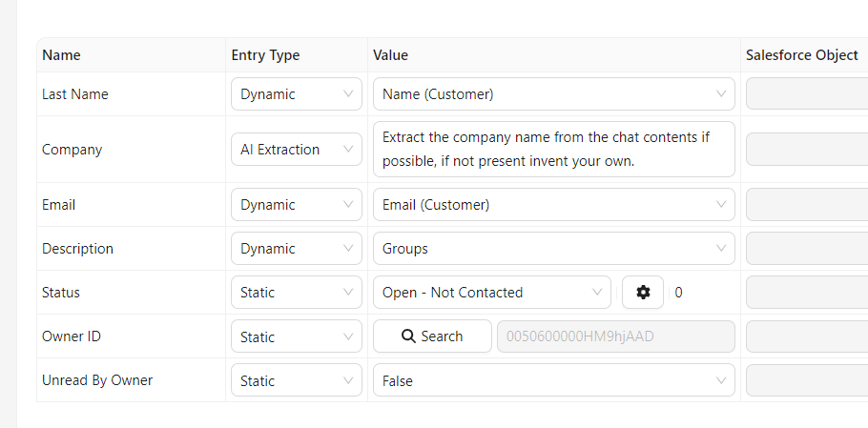The height and width of the screenshot is (428, 868).
Task: Open the Email Entry Type dropdown
Action: point(296,205)
